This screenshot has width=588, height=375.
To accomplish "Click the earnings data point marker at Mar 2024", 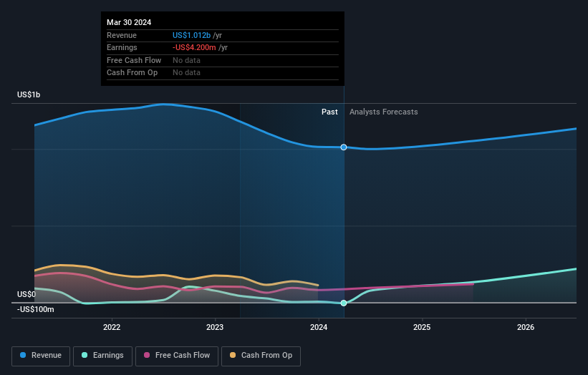I will coord(344,303).
